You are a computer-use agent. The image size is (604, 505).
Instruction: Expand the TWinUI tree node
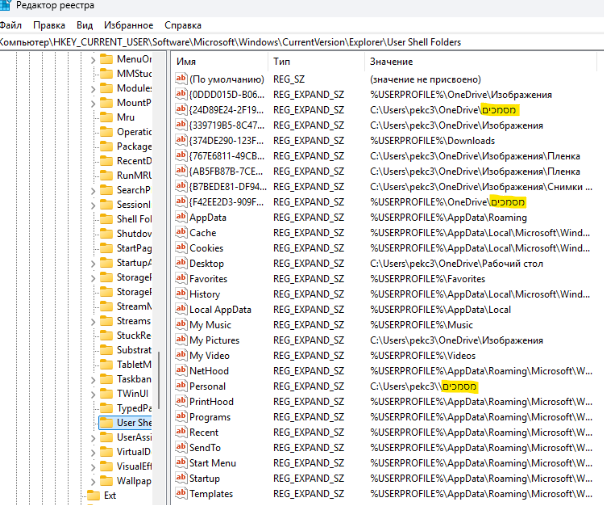click(x=93, y=394)
